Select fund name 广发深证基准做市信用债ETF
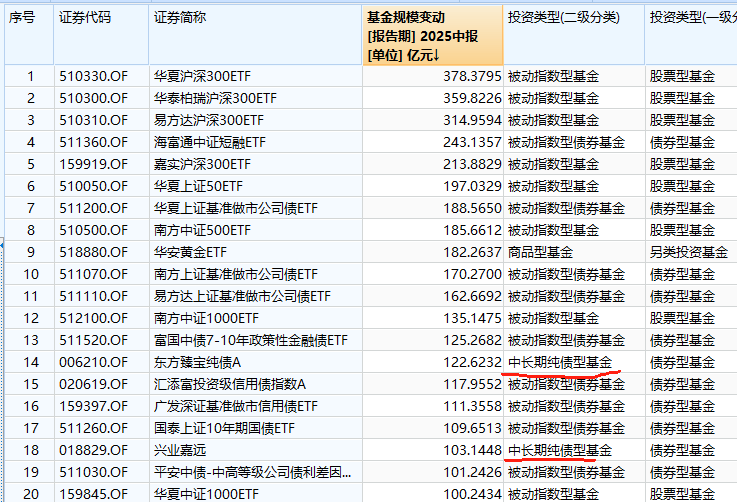 point(236,407)
